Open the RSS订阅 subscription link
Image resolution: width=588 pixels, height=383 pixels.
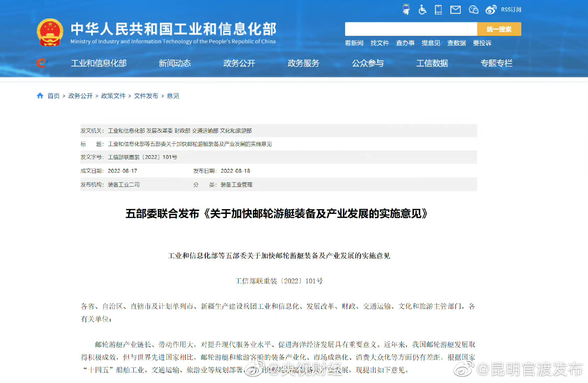[511, 10]
